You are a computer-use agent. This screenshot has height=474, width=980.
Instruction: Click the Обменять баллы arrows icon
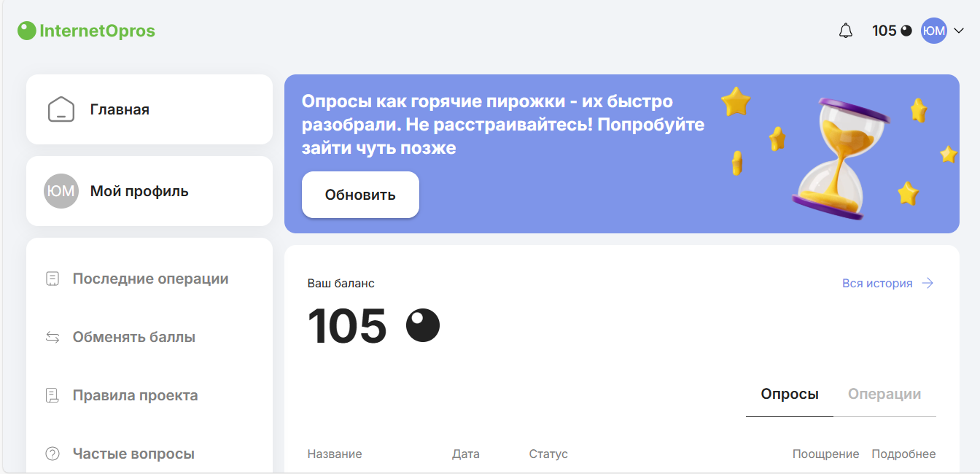click(x=52, y=337)
